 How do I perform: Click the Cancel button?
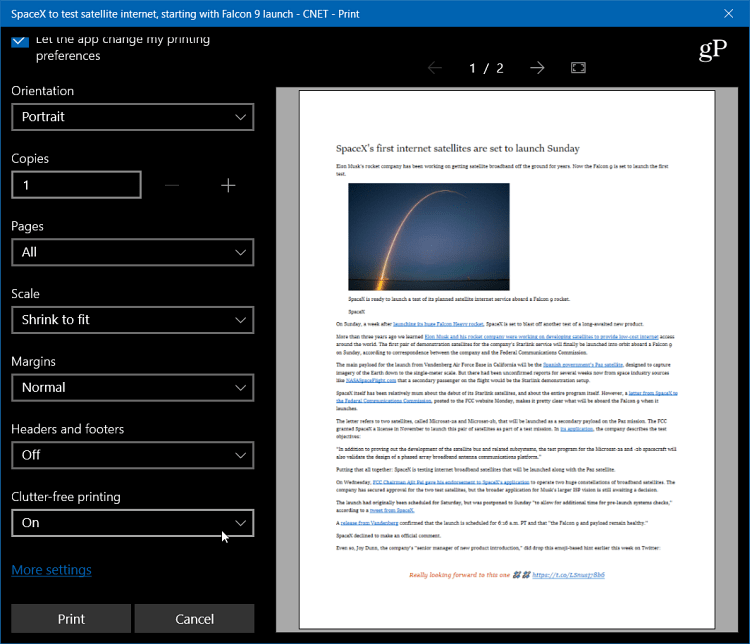pyautogui.click(x=194, y=619)
